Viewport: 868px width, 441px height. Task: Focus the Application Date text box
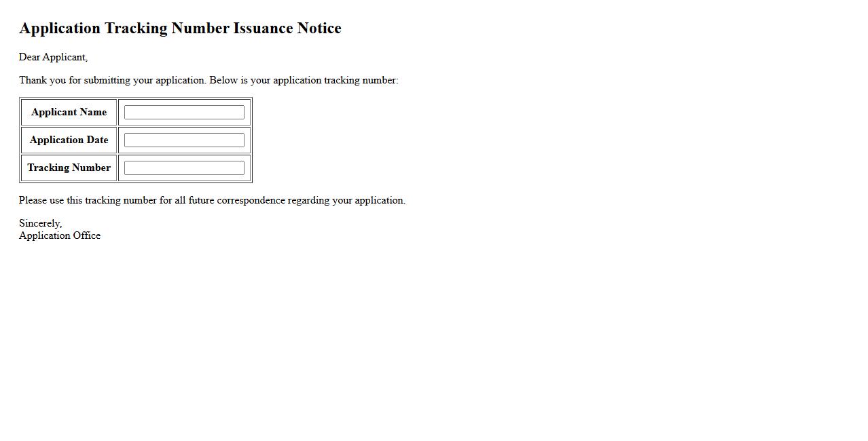(x=184, y=140)
